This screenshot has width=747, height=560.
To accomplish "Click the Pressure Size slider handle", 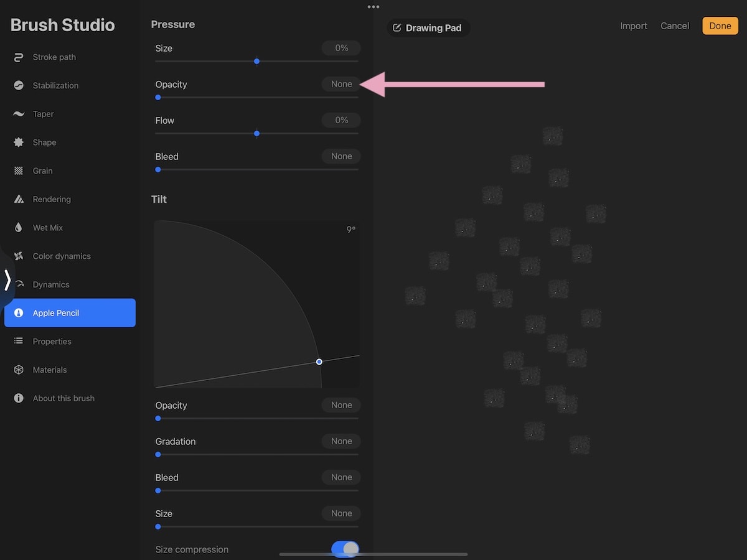I will [x=256, y=62].
